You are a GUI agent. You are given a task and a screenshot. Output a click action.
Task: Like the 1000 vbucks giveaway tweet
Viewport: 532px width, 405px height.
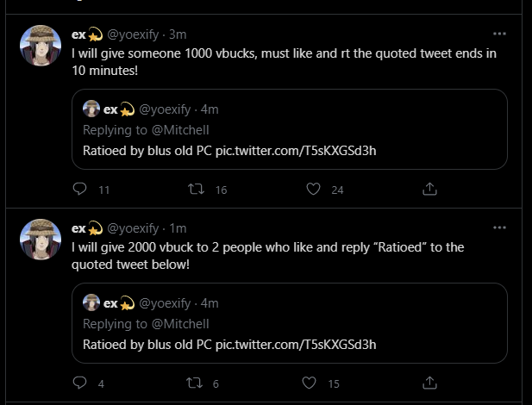click(x=314, y=190)
